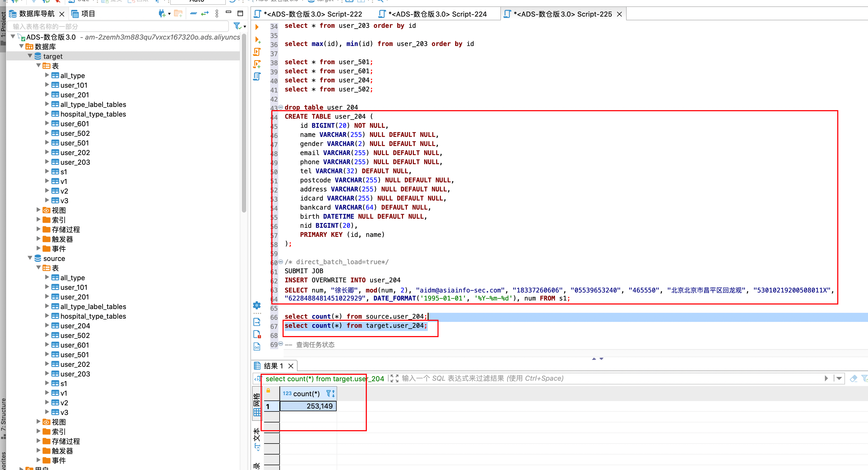Switch to the 项目 projects tab
This screenshot has width=868, height=470.
[83, 13]
